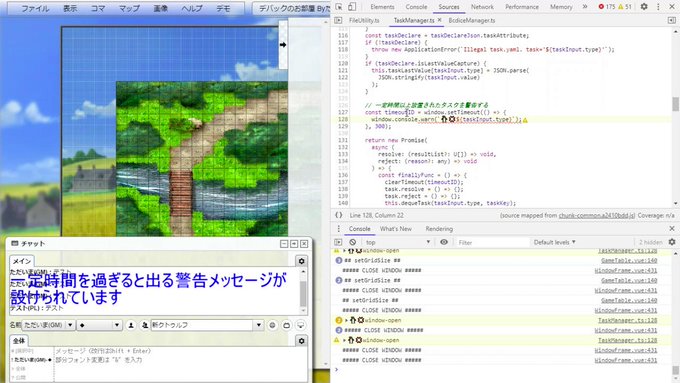Screen dimensions: 680x383
Task: Click the red error count 175
Action: (x=607, y=7)
